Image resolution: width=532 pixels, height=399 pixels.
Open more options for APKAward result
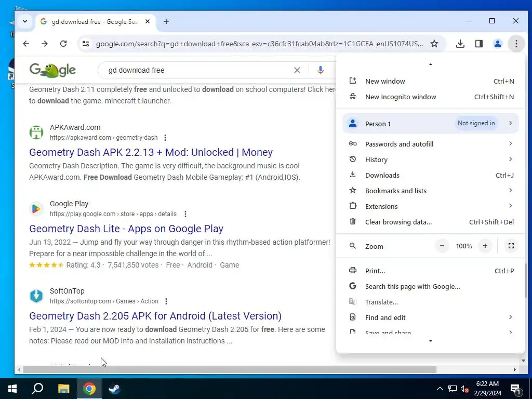[165, 138]
